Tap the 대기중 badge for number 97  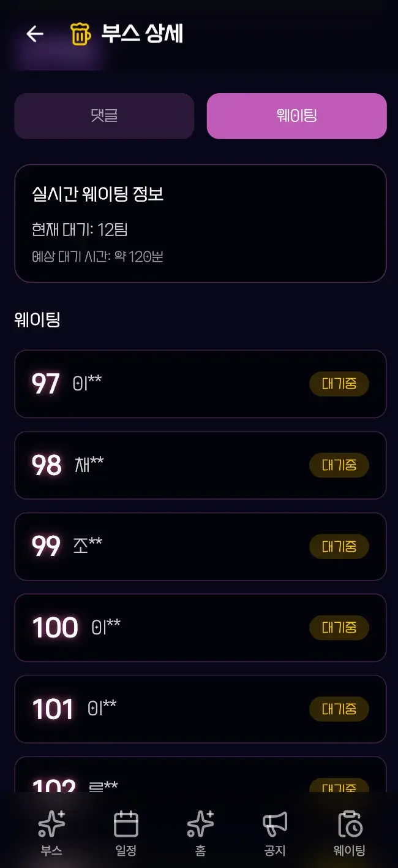339,384
